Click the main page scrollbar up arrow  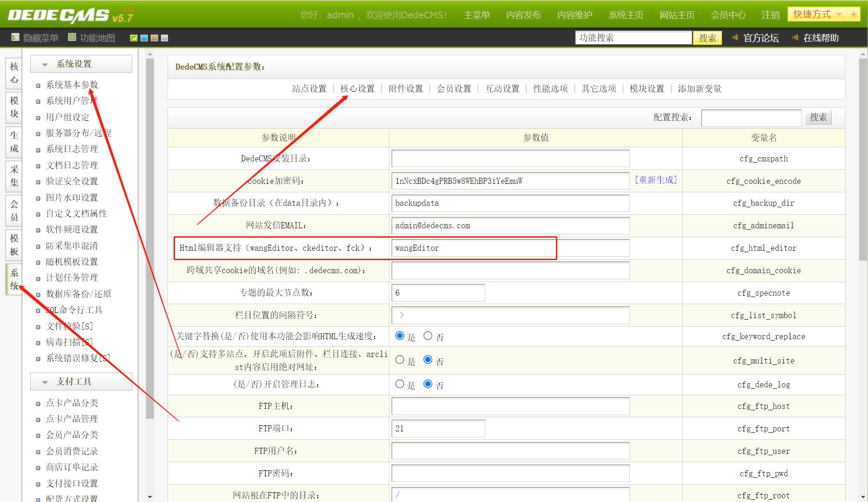[x=863, y=55]
